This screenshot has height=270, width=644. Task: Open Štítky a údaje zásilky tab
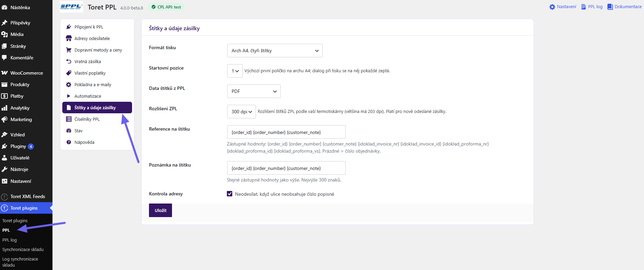coord(97,108)
